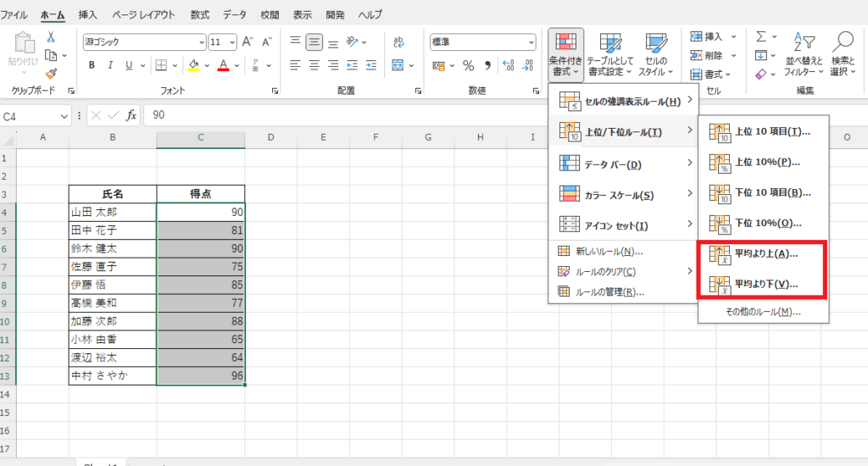Viewport: 868px width, 466px height.
Task: Click the formula bar showing 90
Action: [x=505, y=115]
